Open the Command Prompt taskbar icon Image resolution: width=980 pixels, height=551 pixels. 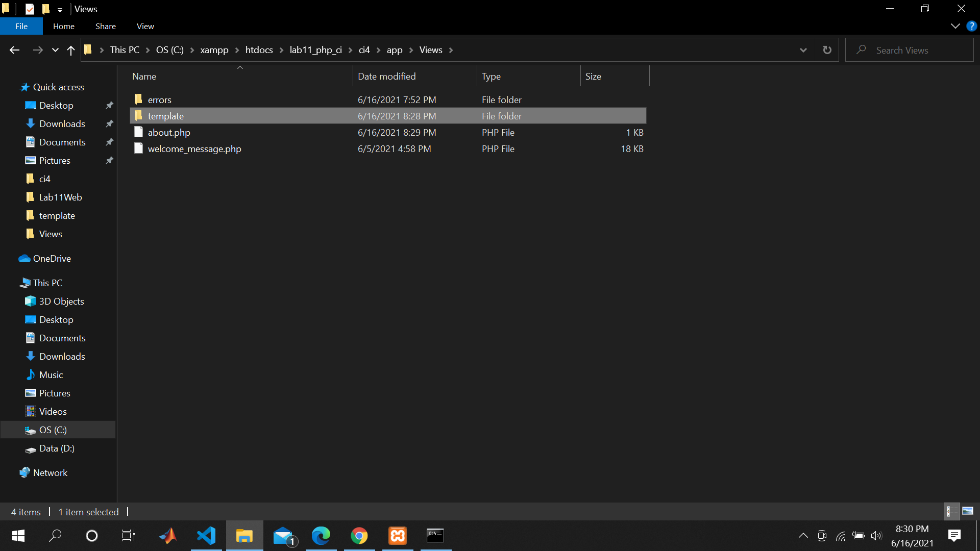pyautogui.click(x=435, y=536)
